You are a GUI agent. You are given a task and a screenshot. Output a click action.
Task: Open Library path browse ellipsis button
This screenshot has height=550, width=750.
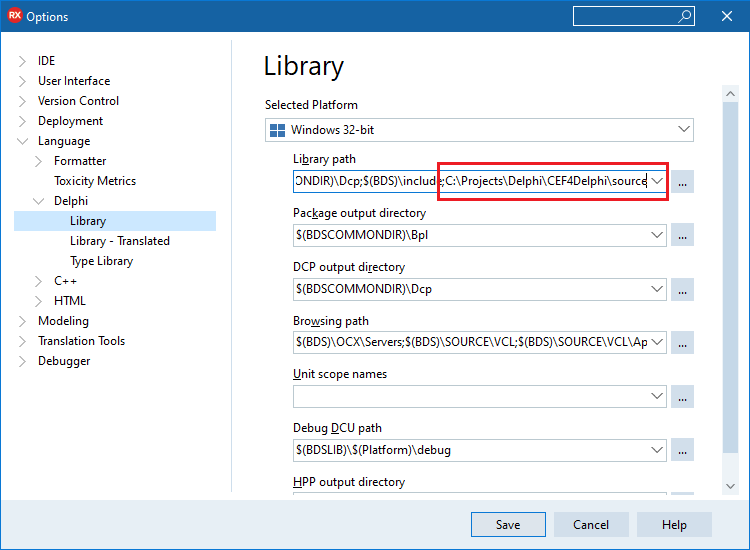[682, 181]
